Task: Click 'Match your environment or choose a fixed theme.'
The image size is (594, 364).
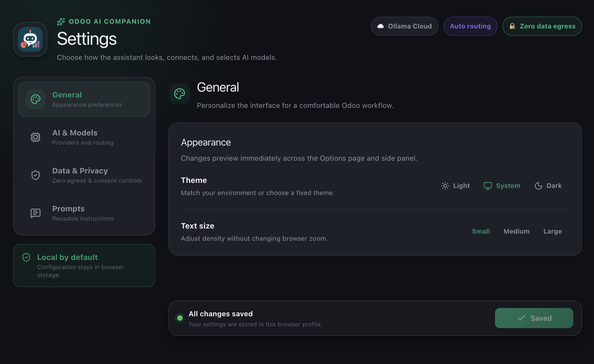Action: point(258,193)
